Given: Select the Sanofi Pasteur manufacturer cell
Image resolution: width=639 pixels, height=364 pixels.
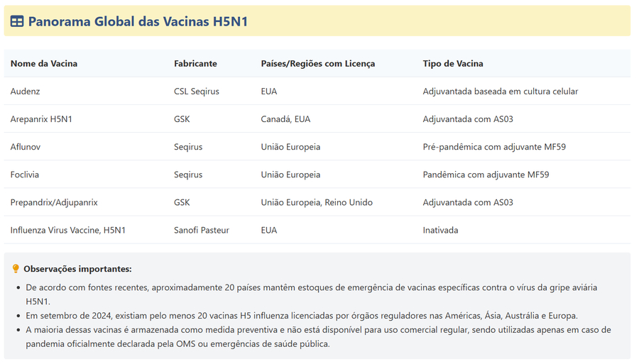Looking at the screenshot, I should [202, 230].
